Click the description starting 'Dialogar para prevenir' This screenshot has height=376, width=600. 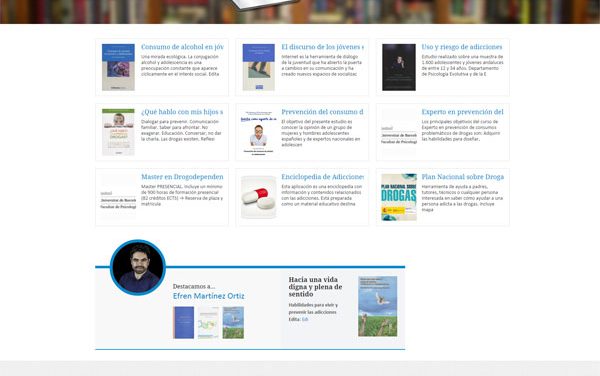tap(181, 130)
